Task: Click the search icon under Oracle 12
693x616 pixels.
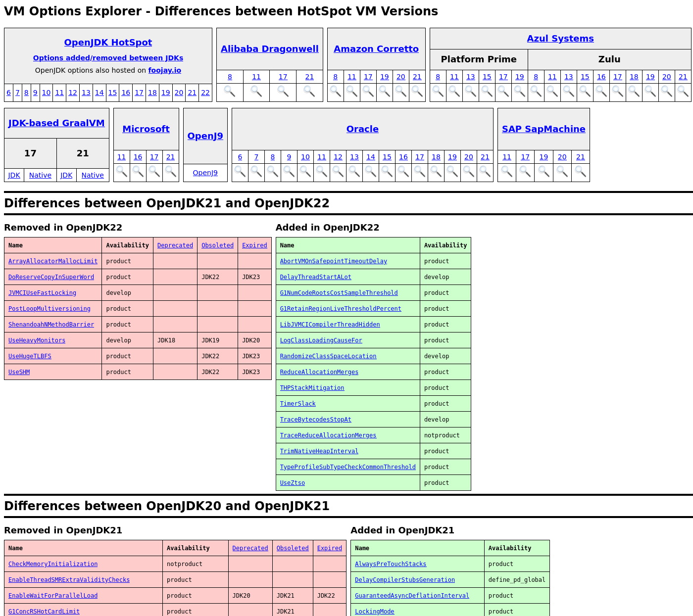Action: tap(338, 172)
